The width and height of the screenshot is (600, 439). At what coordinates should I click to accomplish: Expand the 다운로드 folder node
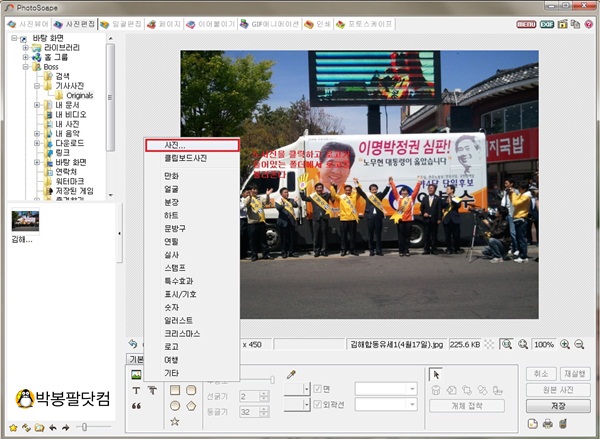point(37,142)
